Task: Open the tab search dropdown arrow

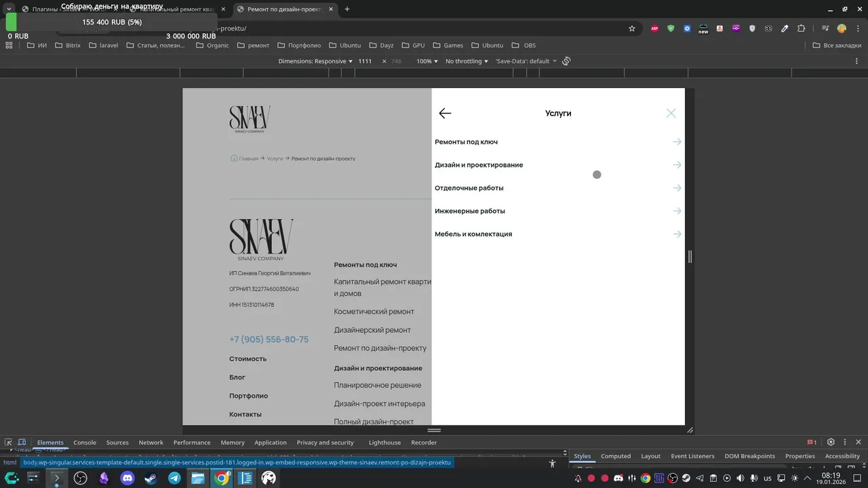Action: pyautogui.click(x=9, y=9)
